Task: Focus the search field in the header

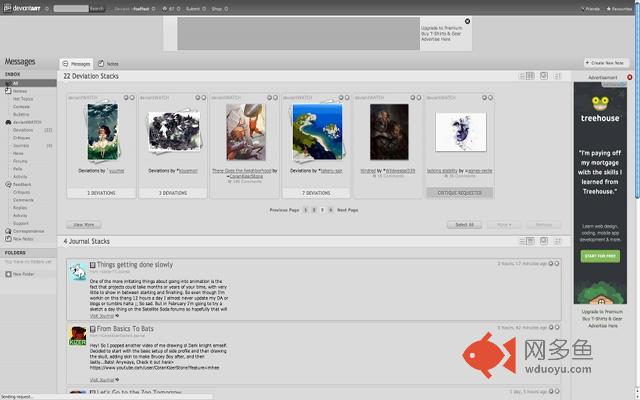Action: pos(71,9)
